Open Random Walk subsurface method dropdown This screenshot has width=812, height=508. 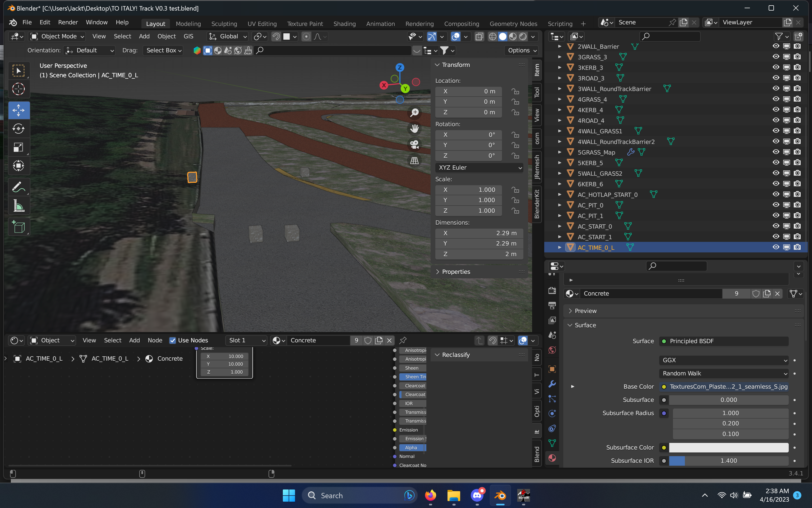[x=723, y=374]
